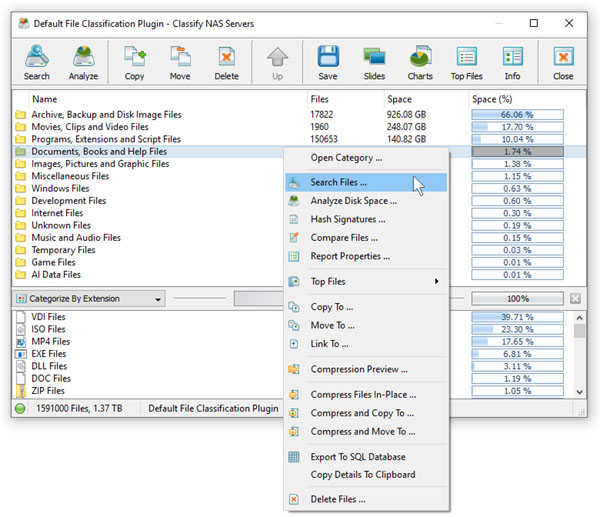Screen dimensions: 600x517
Task: Click the green status indicator in status bar
Action: (x=20, y=408)
